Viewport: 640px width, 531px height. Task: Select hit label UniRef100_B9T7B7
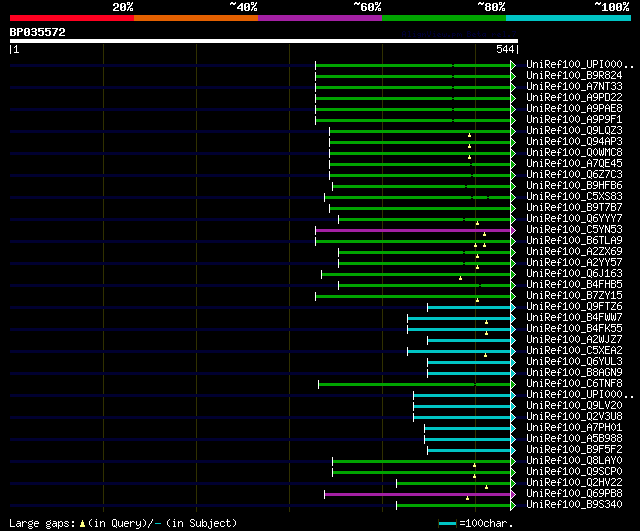(x=574, y=208)
